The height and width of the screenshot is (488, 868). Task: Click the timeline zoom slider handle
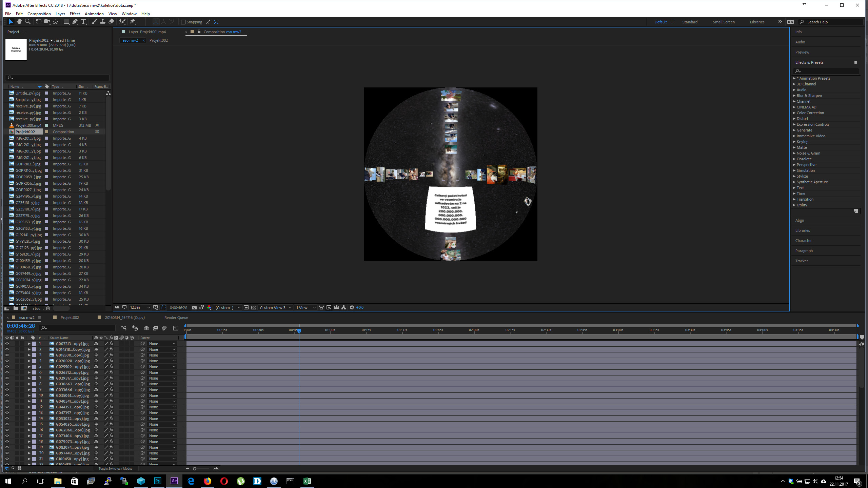[195, 469]
